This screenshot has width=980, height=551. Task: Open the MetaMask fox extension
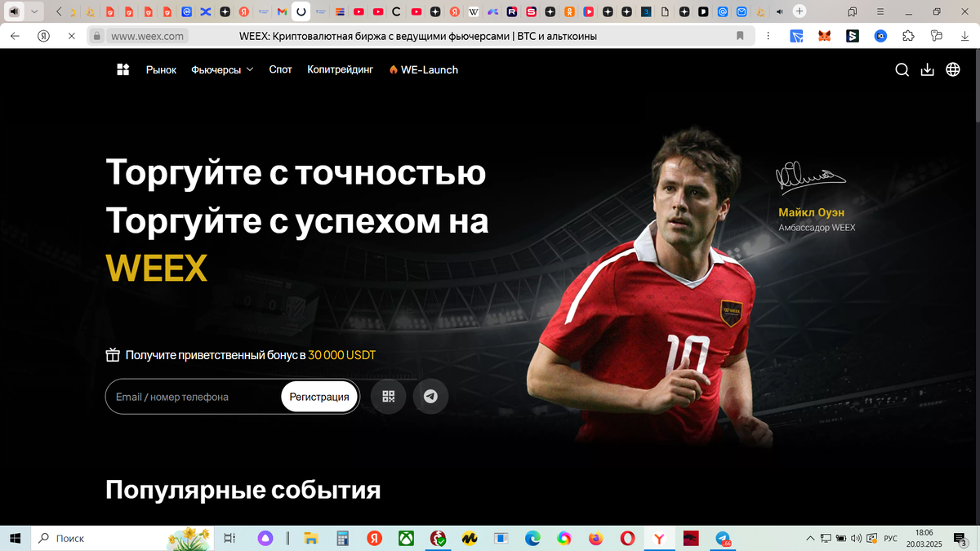point(825,36)
